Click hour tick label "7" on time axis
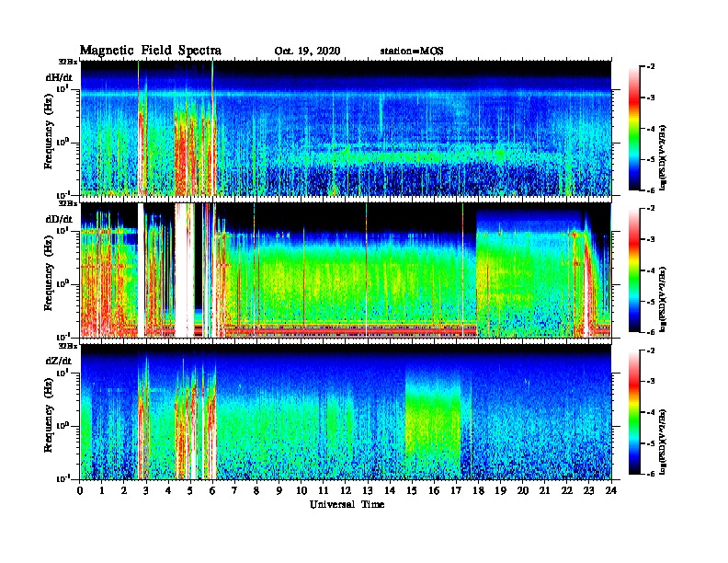Screen dimensions: 728x563 pyautogui.click(x=235, y=490)
